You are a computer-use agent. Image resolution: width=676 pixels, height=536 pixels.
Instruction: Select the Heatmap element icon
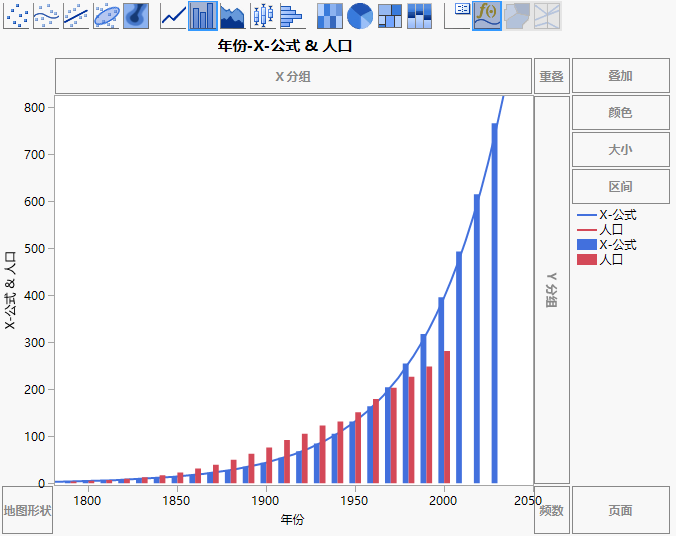click(330, 15)
